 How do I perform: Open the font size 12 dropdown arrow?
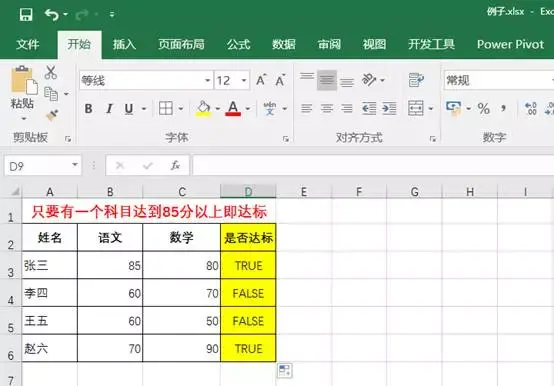(244, 81)
